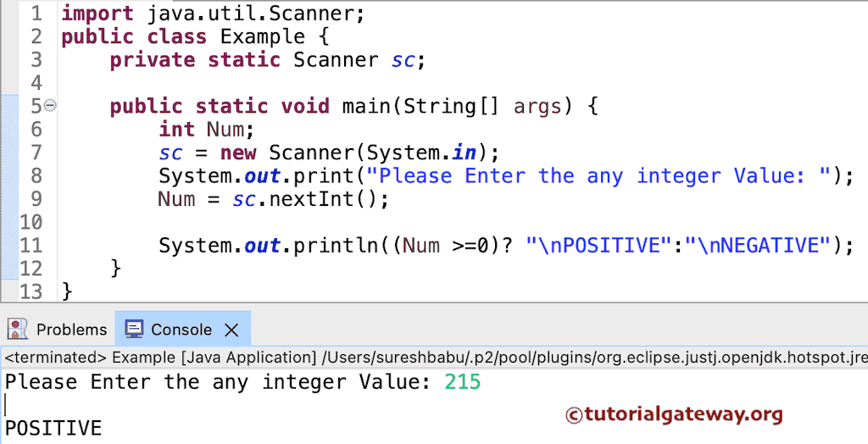868x444 pixels.
Task: Click 'int Num;' declaration
Action: (x=207, y=129)
